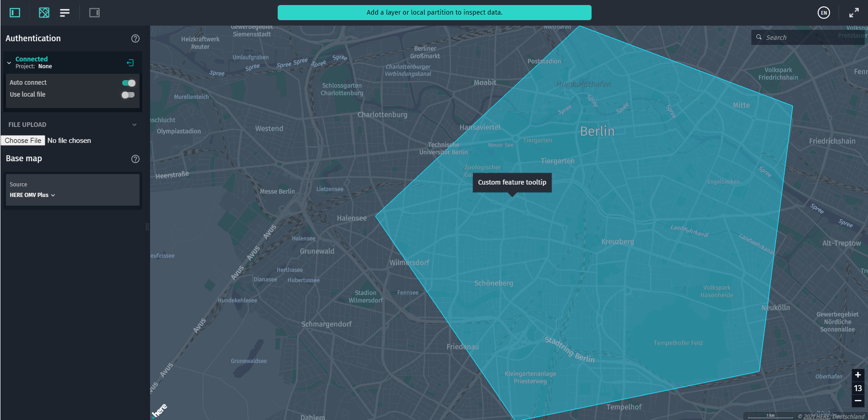Screen dimensions: 868x420
Task: Open the Base map help icon
Action: 135,159
